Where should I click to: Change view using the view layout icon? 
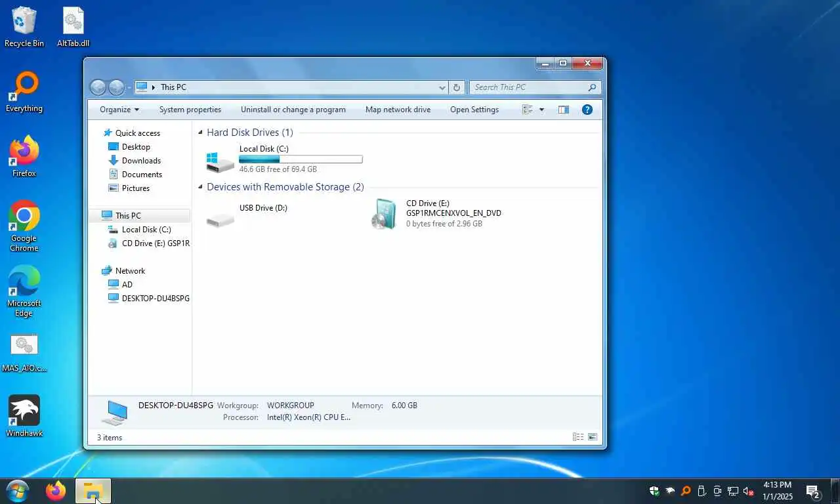[528, 110]
